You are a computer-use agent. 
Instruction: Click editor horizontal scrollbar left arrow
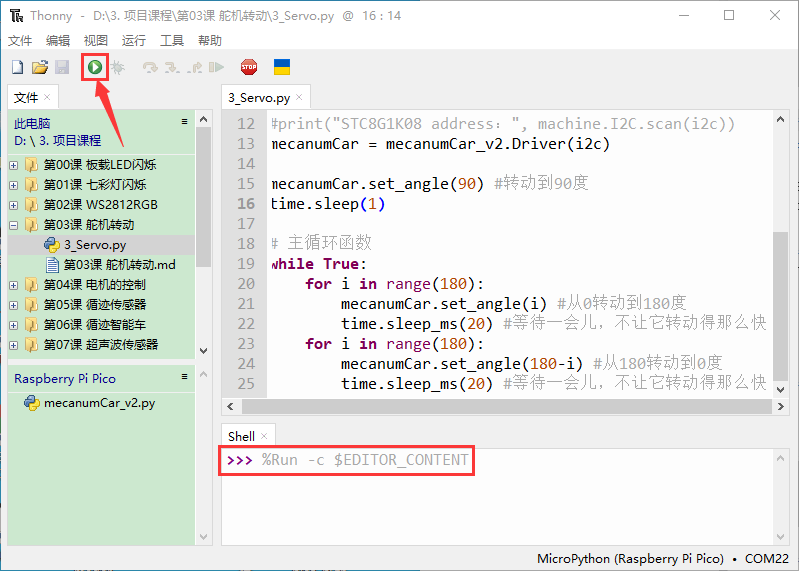[x=230, y=406]
